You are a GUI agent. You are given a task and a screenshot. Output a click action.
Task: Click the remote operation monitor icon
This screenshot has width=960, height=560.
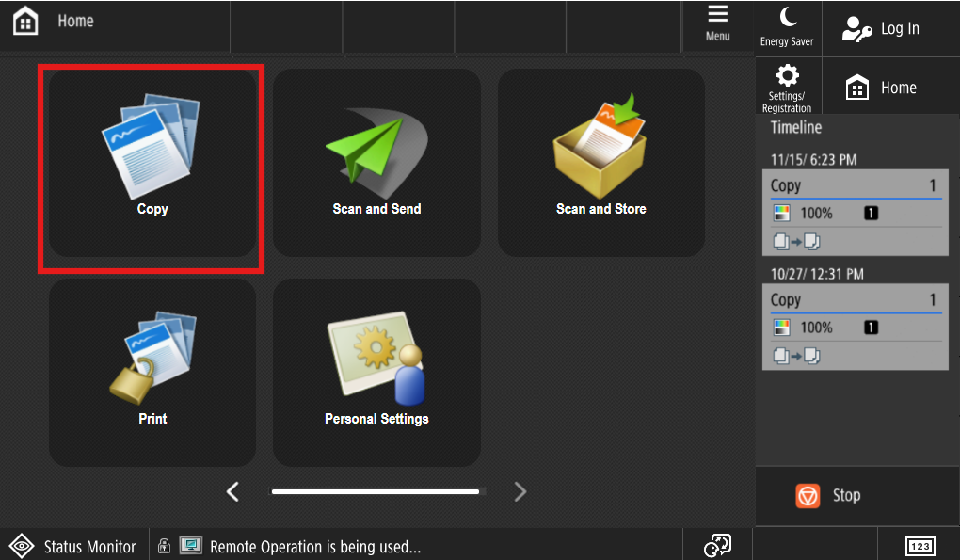[x=191, y=545]
